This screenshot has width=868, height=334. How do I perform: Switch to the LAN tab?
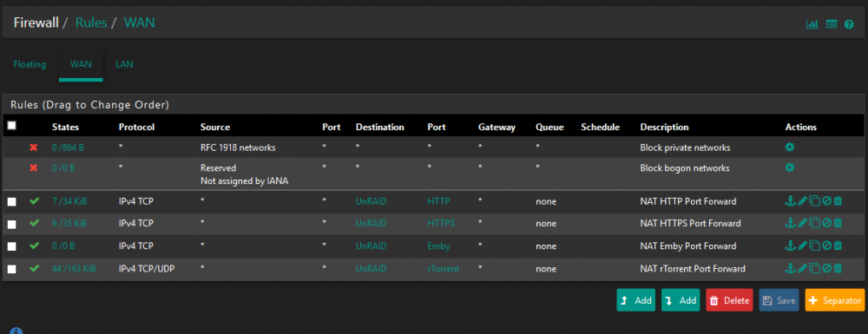(x=124, y=64)
